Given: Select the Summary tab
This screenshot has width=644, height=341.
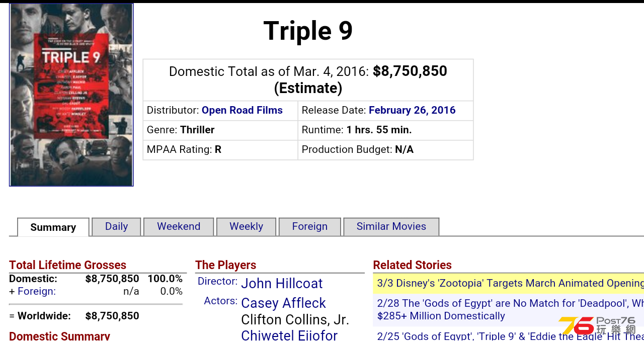Looking at the screenshot, I should (53, 227).
